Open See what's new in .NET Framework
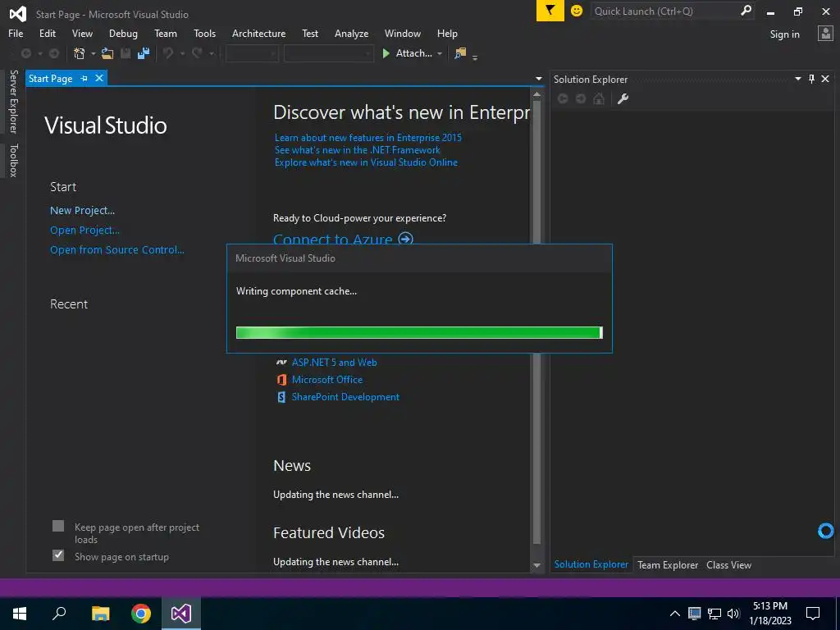The height and width of the screenshot is (630, 840). 358,150
